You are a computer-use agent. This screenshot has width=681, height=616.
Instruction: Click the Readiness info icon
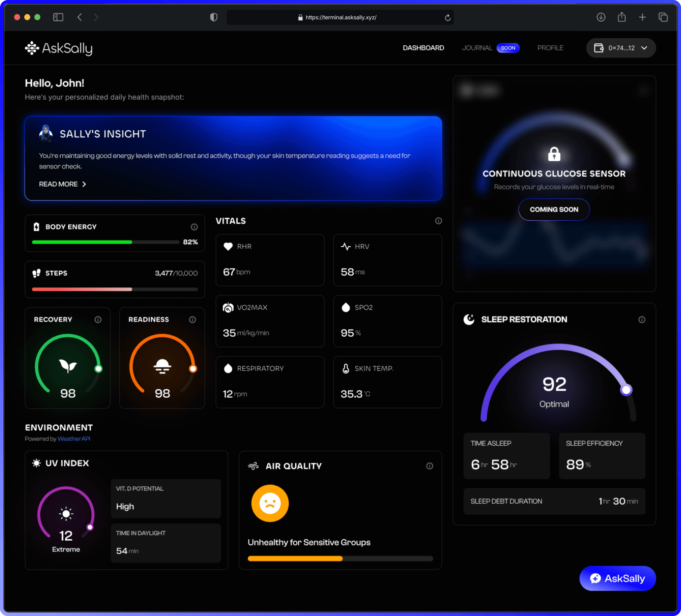point(192,319)
